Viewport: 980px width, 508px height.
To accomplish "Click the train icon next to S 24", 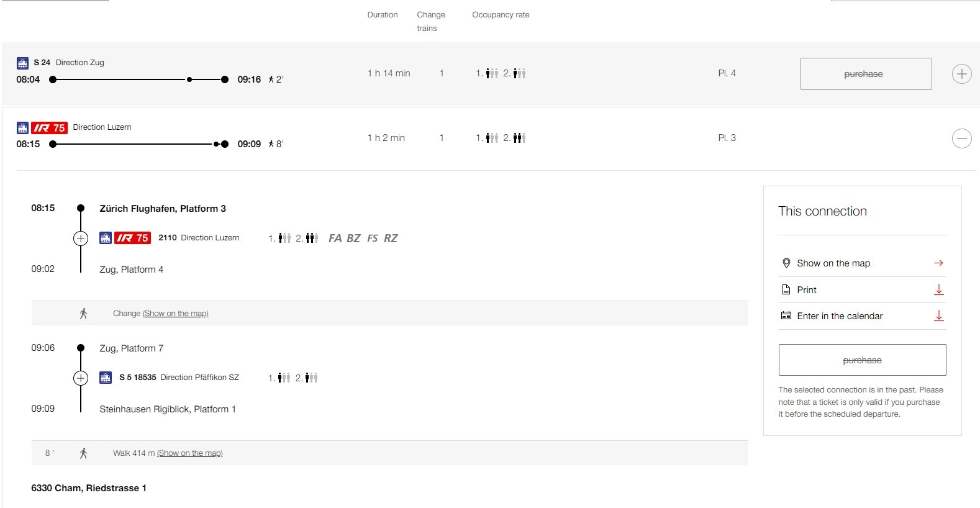I will click(x=22, y=63).
